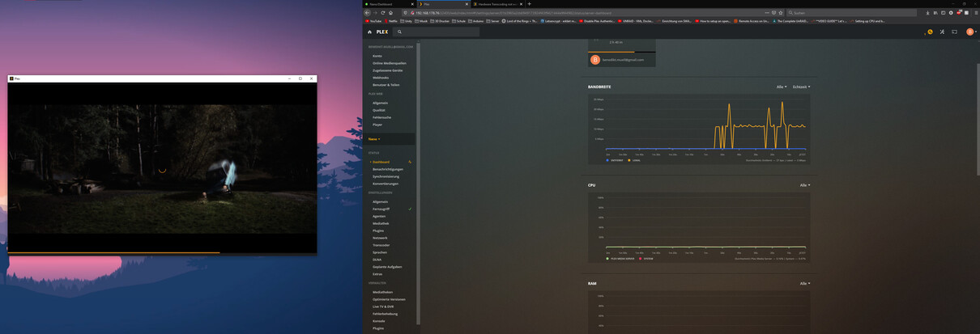Open a new browser tab
Viewport: 980px width, 334px height.
[x=530, y=4]
